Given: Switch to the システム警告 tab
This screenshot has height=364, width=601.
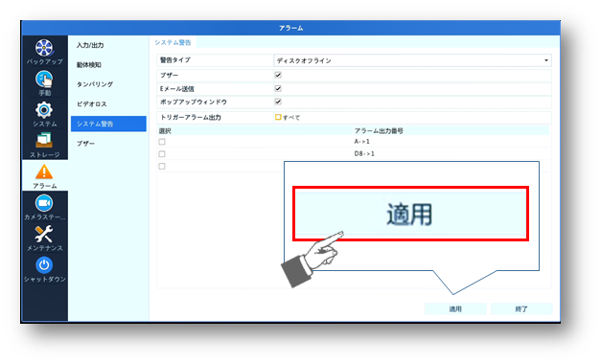Looking at the screenshot, I should tap(173, 42).
